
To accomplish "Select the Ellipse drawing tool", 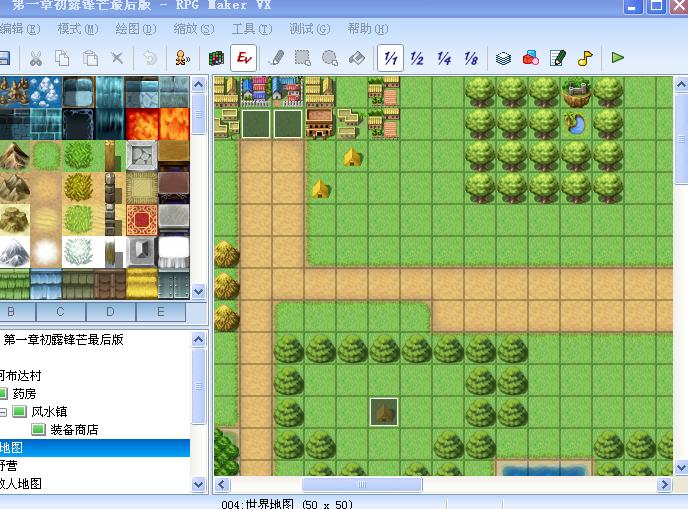I will click(x=330, y=58).
